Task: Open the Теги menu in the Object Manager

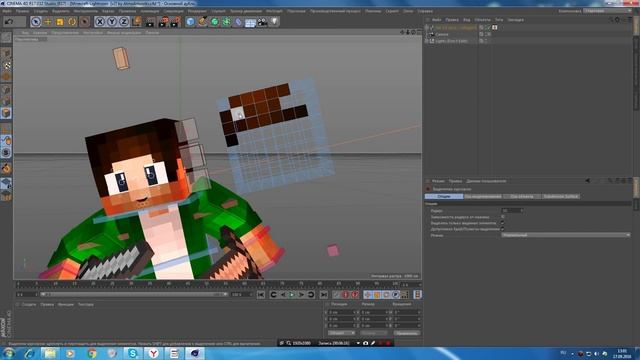Action: click(499, 20)
